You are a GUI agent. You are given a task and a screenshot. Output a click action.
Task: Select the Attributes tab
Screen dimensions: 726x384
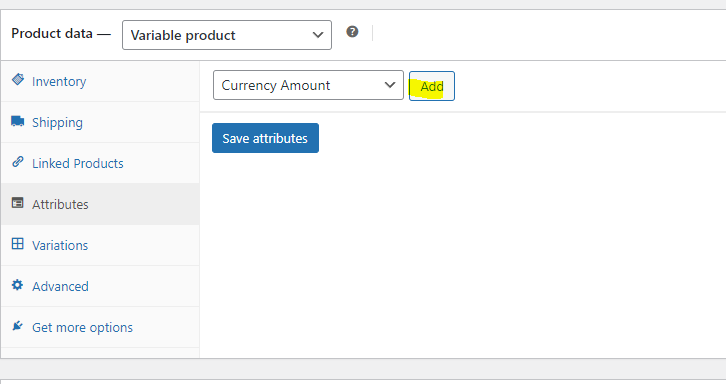[x=100, y=204]
